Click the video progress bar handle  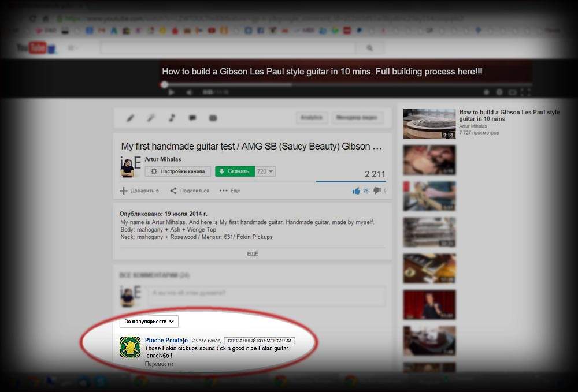tap(164, 85)
